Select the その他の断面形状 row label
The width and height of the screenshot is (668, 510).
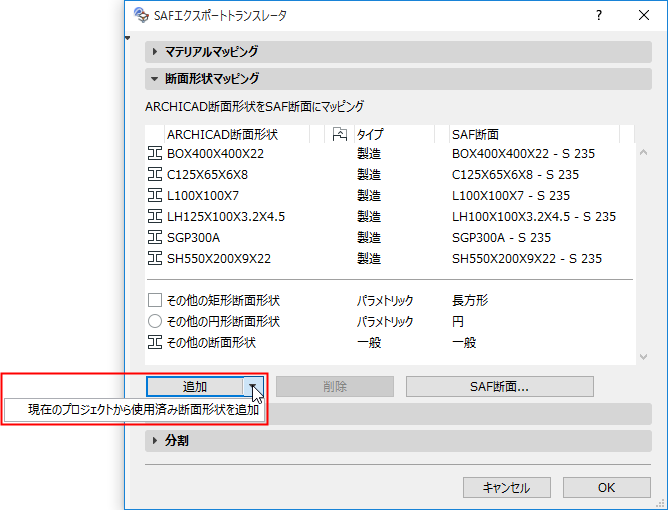211,342
